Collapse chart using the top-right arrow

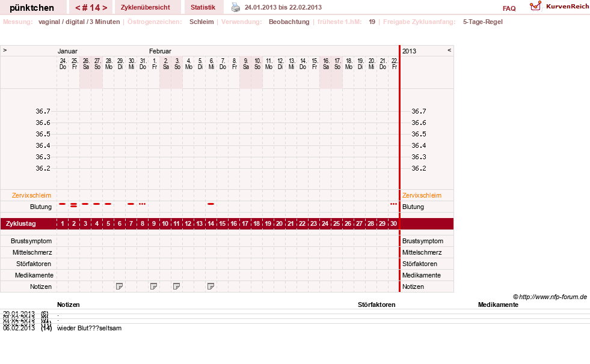(449, 50)
